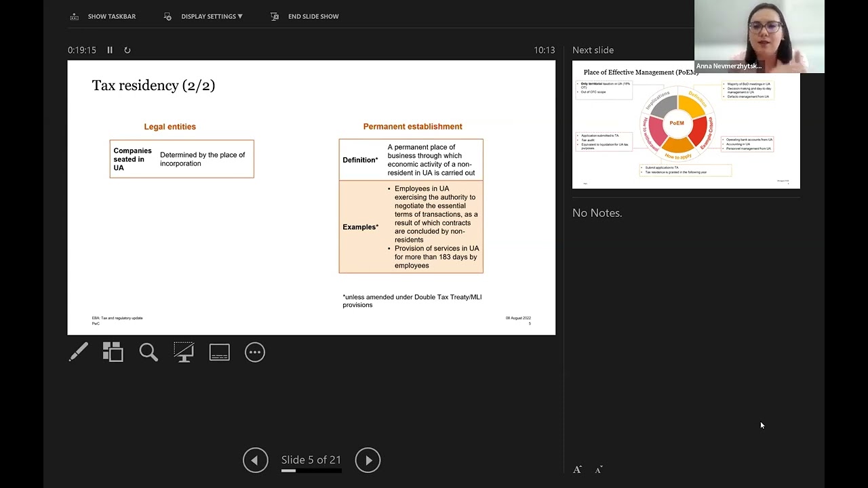
Task: Advance to the next slide
Action: [x=368, y=460]
